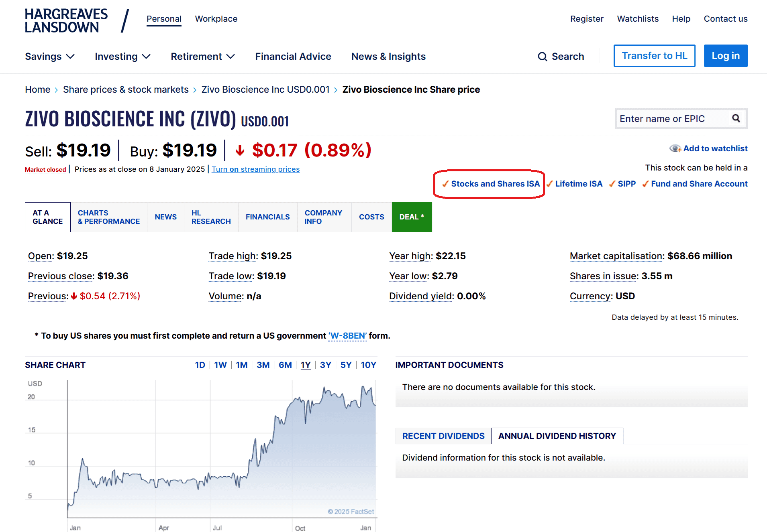The width and height of the screenshot is (767, 532).
Task: Click the breadcrumb chevron after Home
Action: point(57,90)
